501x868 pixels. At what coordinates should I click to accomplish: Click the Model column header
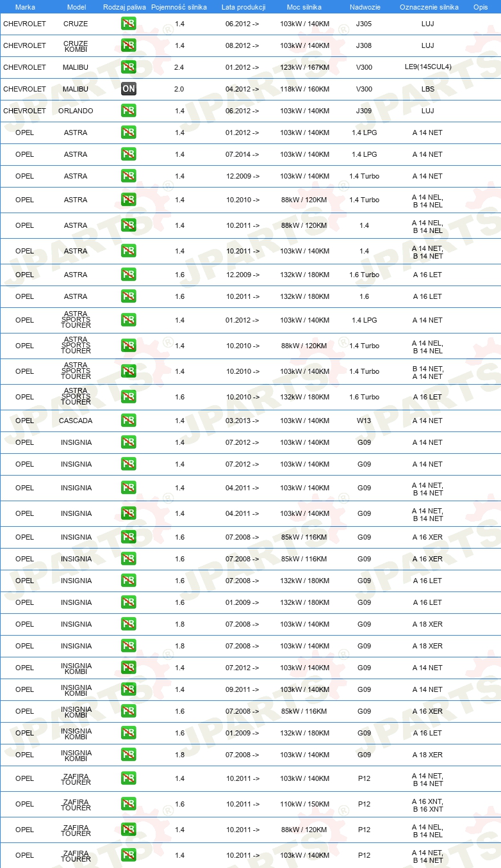(x=76, y=7)
